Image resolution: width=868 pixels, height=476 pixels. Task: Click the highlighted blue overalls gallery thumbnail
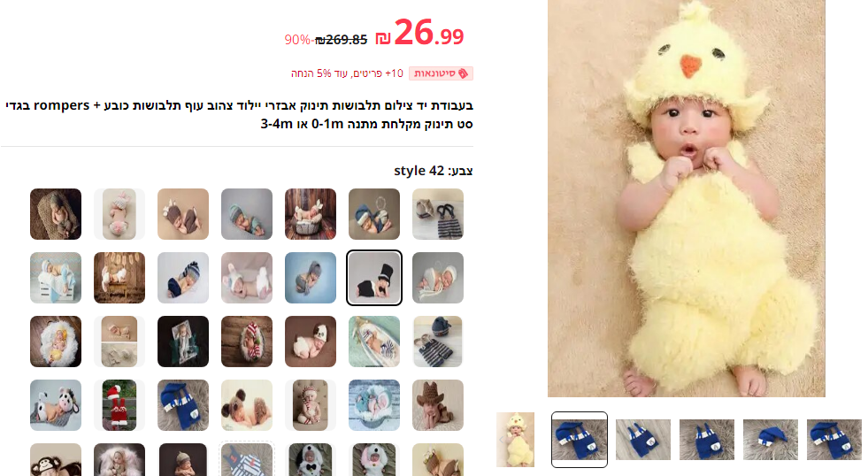click(580, 440)
